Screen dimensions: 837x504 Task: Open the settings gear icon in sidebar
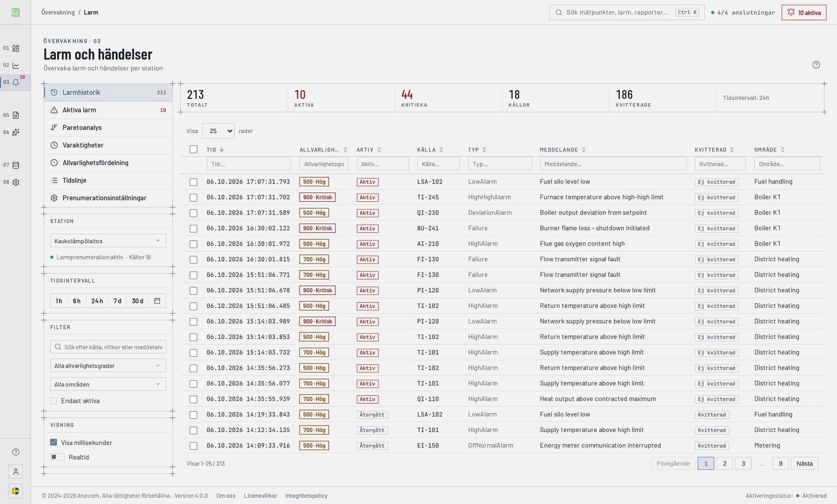[16, 183]
